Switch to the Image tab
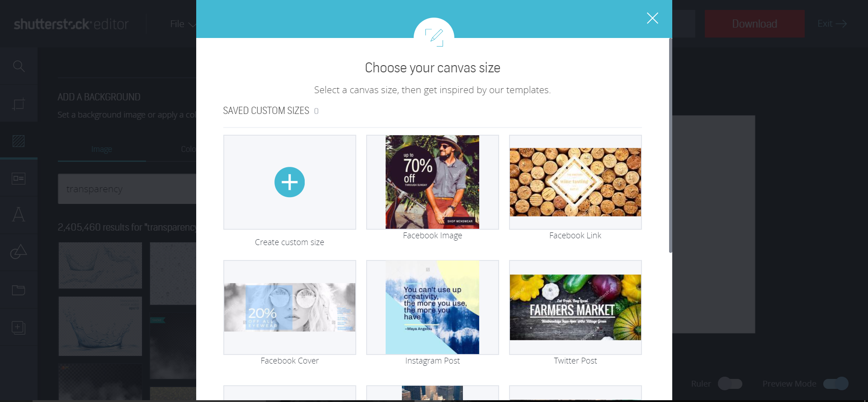The width and height of the screenshot is (868, 402). (102, 149)
